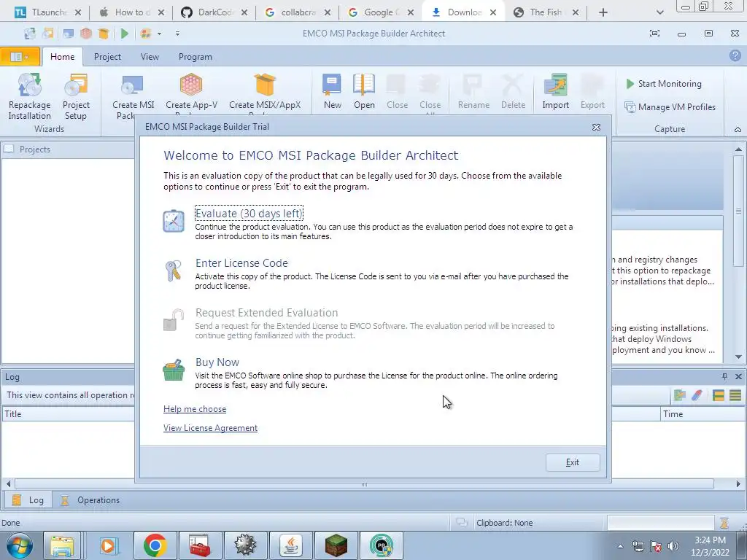747x560 pixels.
Task: Click the Exit button in trial dialog
Action: [572, 462]
